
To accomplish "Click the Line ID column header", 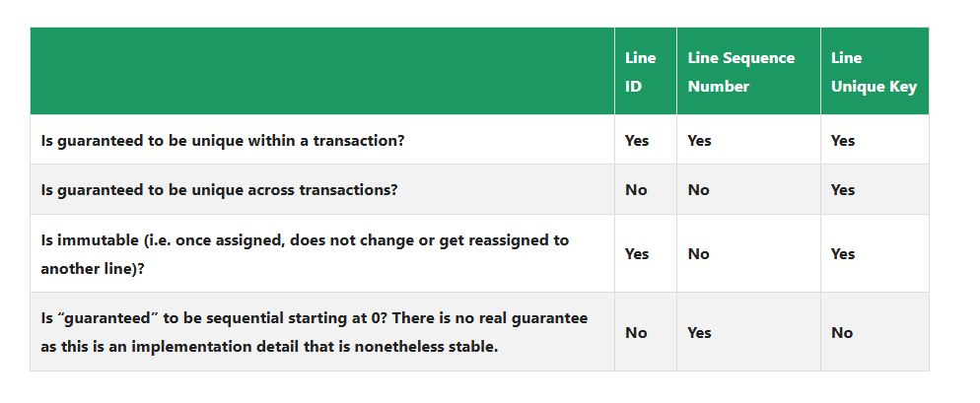I will 639,72.
